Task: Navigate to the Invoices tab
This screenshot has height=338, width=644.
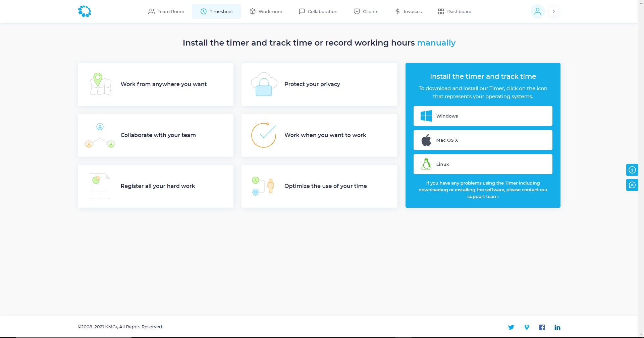Action: (408, 11)
